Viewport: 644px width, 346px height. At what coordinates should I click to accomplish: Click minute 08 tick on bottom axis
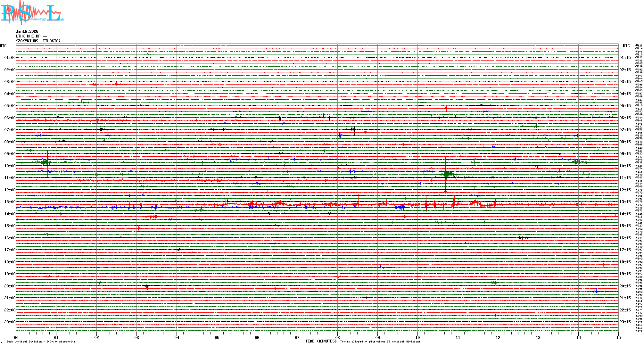pos(337,337)
